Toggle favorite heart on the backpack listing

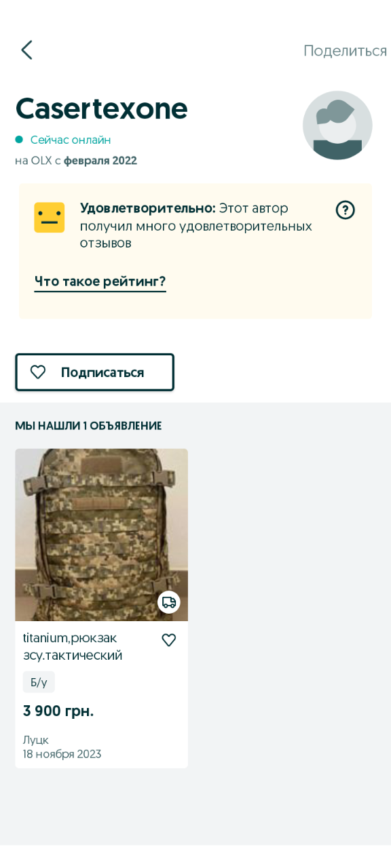[169, 640]
